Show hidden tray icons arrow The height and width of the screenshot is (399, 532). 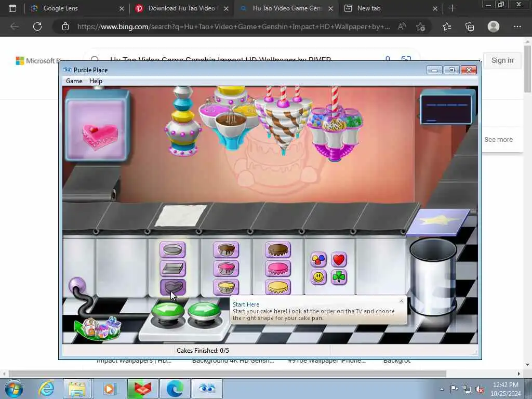[442, 390]
